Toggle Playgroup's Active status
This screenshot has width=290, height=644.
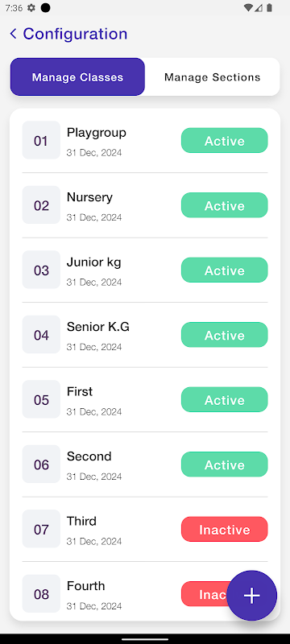pyautogui.click(x=224, y=140)
